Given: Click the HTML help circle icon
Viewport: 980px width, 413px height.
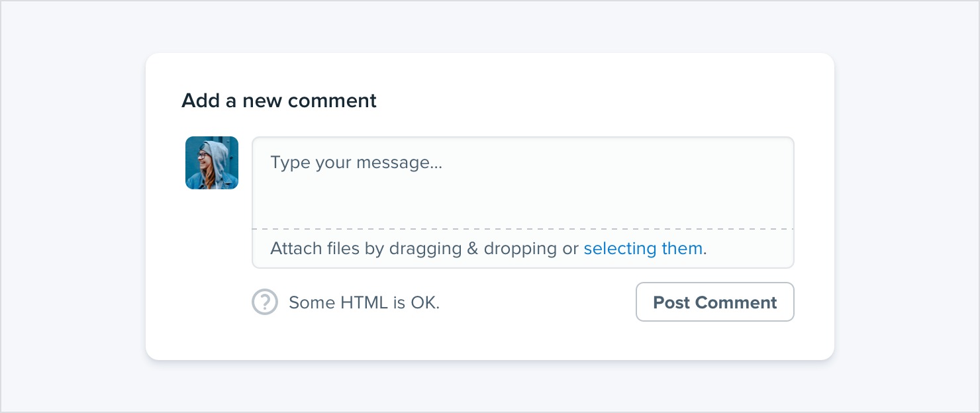Looking at the screenshot, I should tap(265, 302).
